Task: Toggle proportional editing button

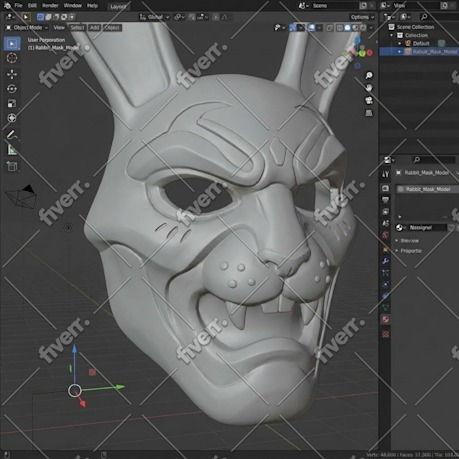Action: (216, 17)
